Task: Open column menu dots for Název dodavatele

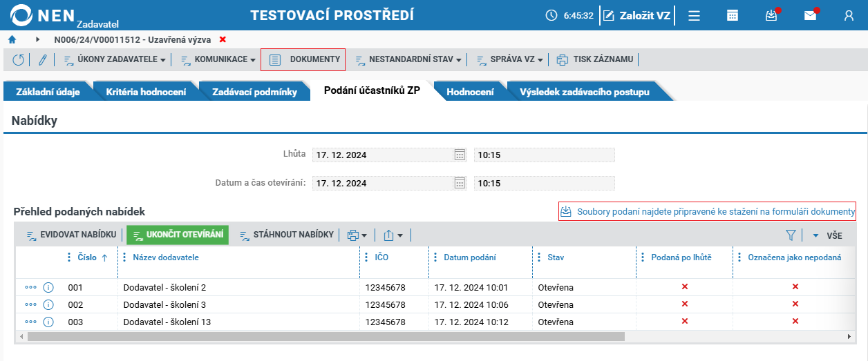Action: [x=124, y=257]
